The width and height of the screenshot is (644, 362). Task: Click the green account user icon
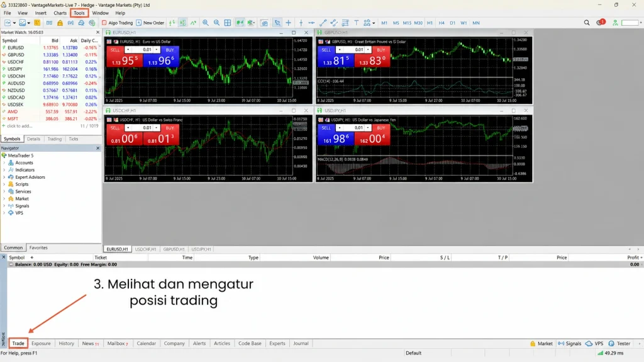tap(615, 23)
